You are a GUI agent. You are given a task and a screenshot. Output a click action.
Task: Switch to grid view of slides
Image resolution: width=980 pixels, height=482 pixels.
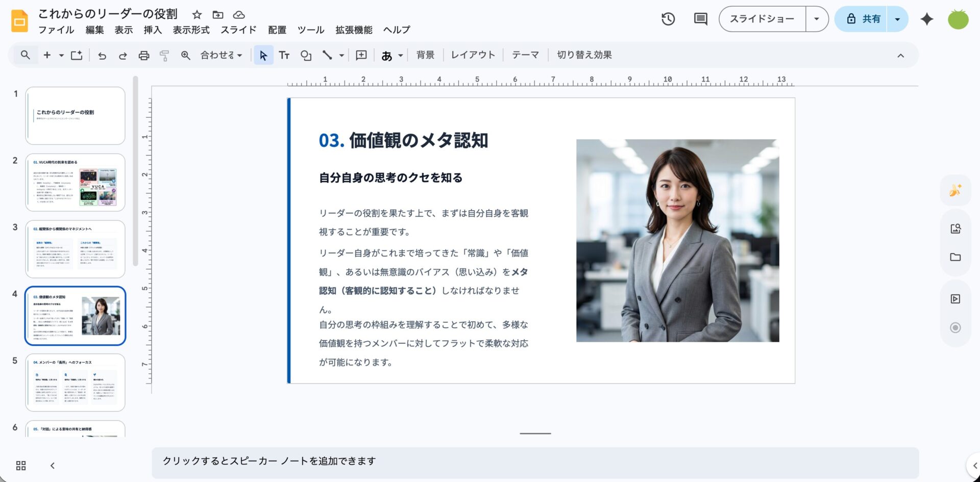(21, 465)
